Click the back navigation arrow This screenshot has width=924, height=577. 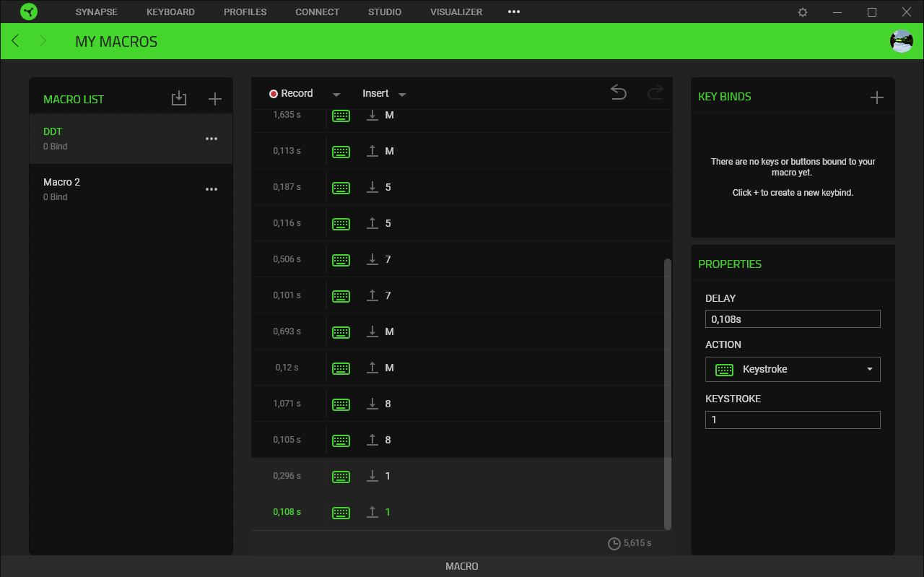click(15, 41)
